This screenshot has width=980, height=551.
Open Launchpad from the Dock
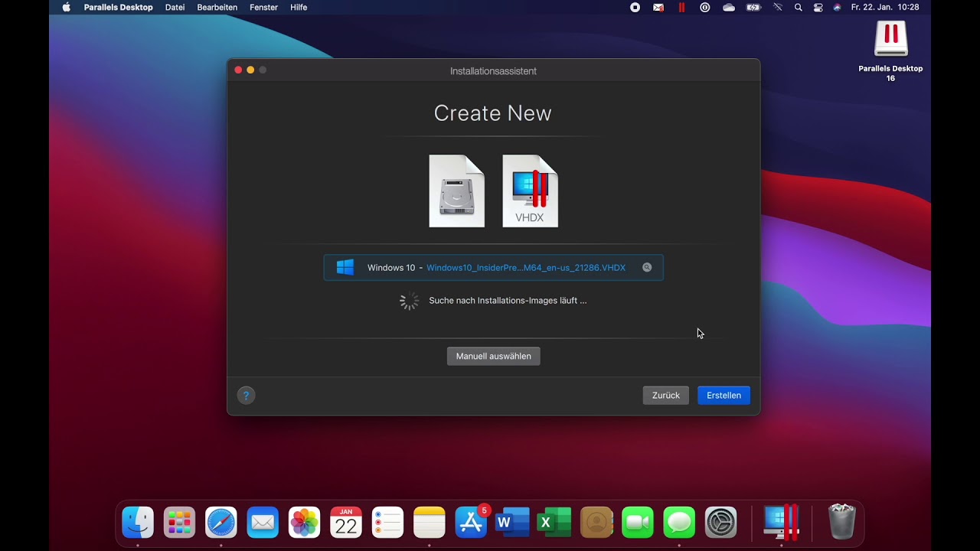point(179,523)
